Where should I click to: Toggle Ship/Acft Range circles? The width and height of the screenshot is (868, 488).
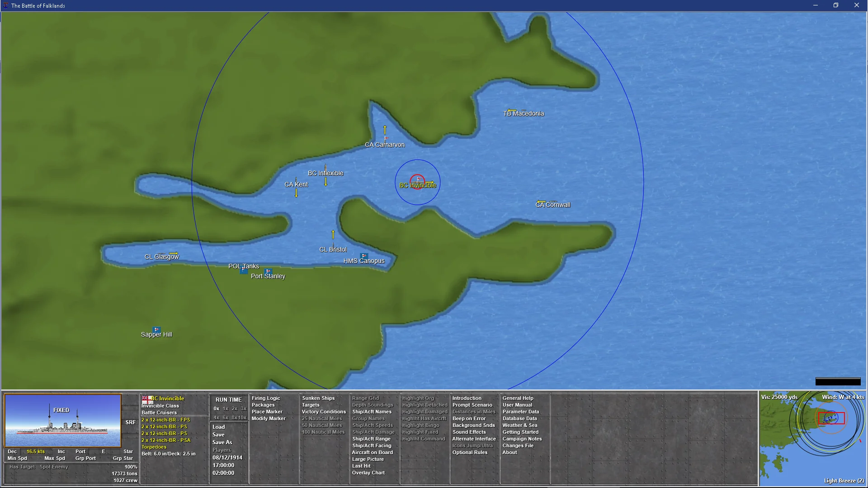click(371, 439)
